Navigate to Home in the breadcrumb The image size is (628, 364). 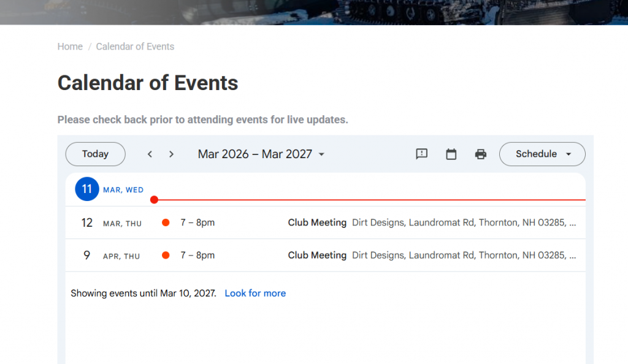70,47
